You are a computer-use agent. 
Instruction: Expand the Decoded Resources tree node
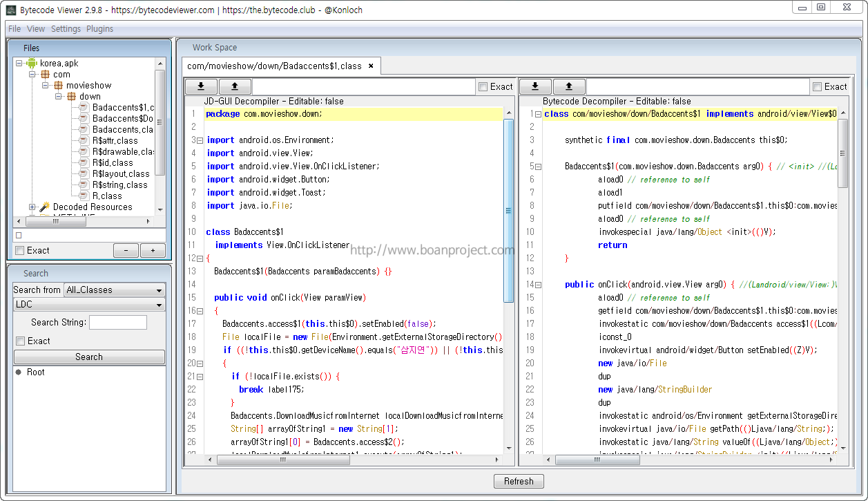(x=32, y=207)
